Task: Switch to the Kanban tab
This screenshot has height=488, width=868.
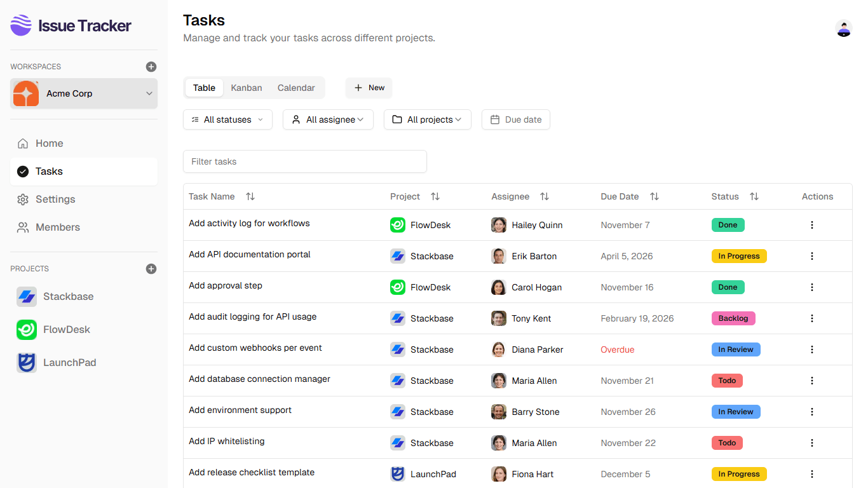Action: pos(247,88)
